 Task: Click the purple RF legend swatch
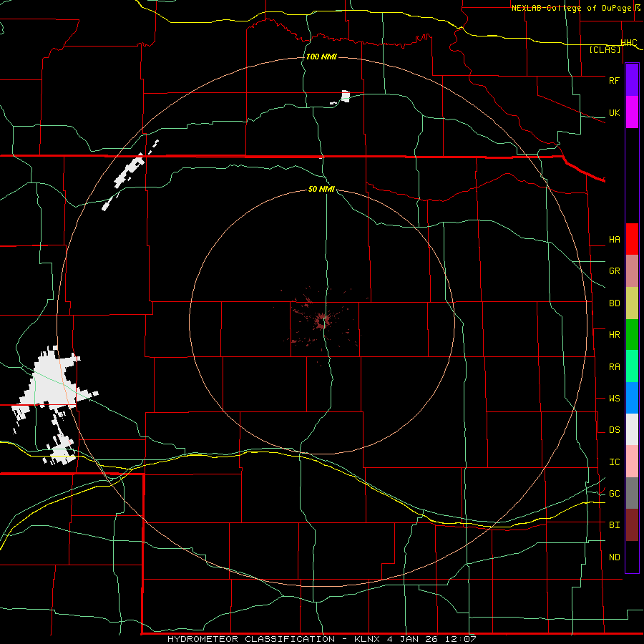632,80
